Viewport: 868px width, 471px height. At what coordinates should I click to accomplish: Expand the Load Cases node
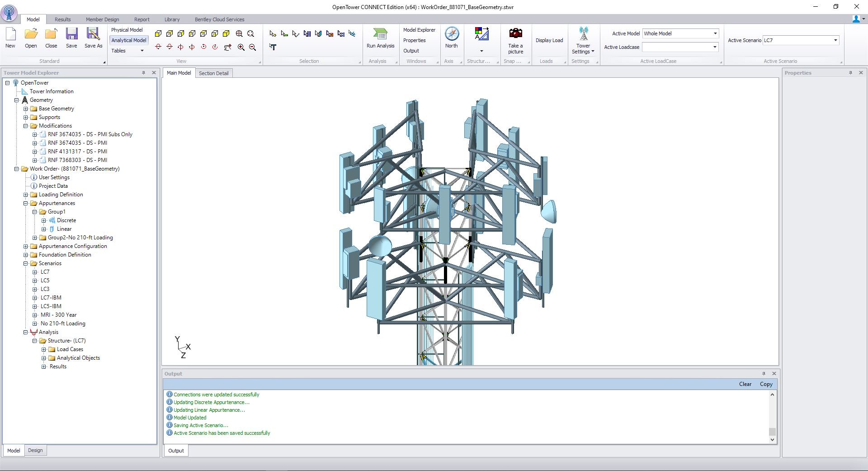(44, 349)
